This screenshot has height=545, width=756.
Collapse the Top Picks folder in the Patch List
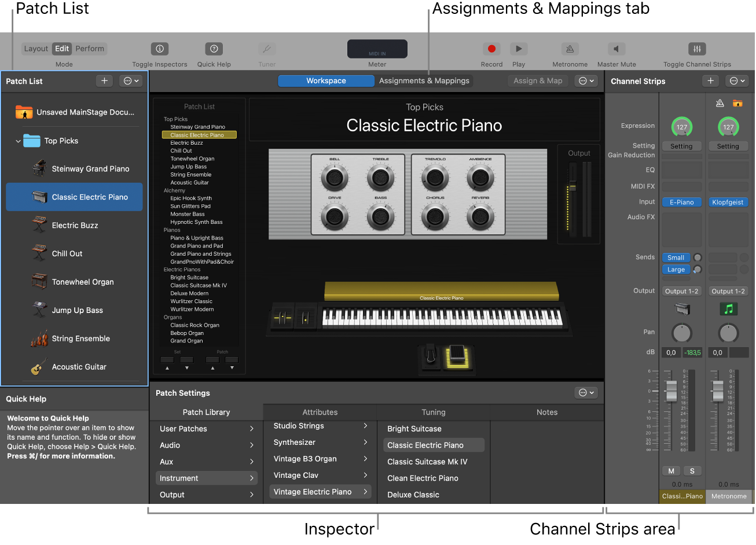click(x=17, y=141)
